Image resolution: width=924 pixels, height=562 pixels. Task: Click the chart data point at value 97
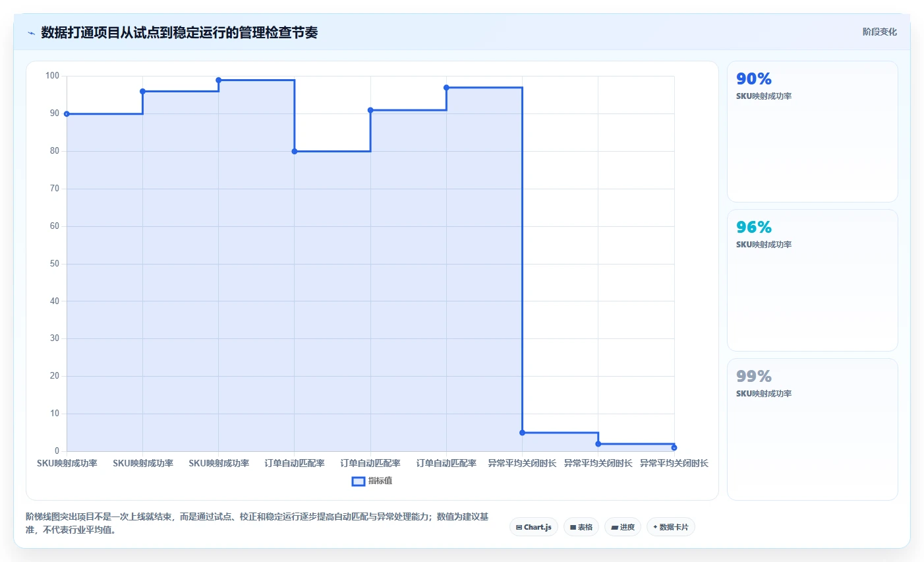pyautogui.click(x=446, y=88)
